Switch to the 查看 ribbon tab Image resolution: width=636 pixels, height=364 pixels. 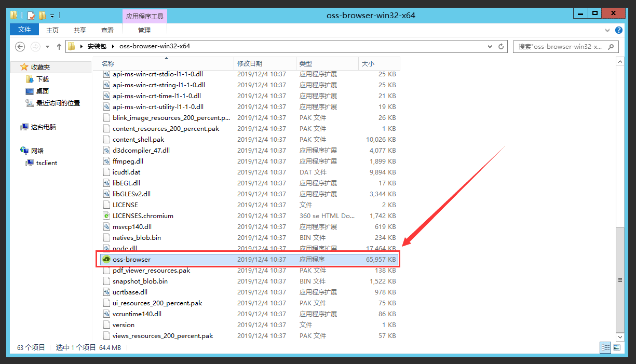point(107,30)
